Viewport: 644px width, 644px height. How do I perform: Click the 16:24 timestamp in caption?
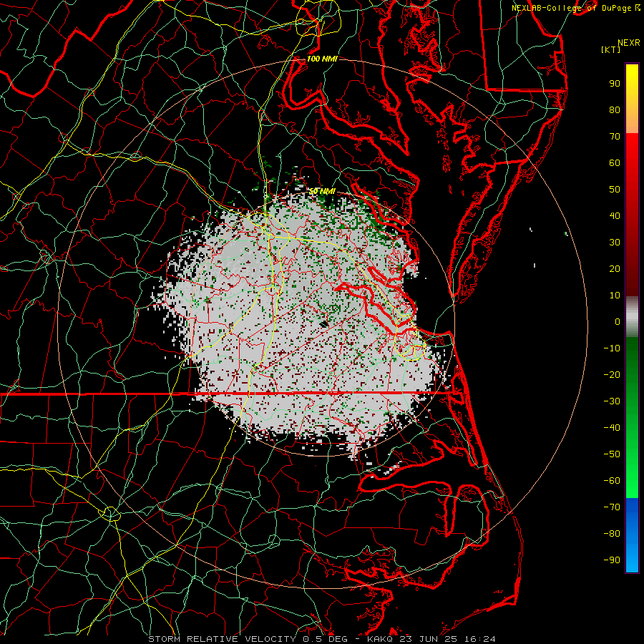tap(480, 639)
